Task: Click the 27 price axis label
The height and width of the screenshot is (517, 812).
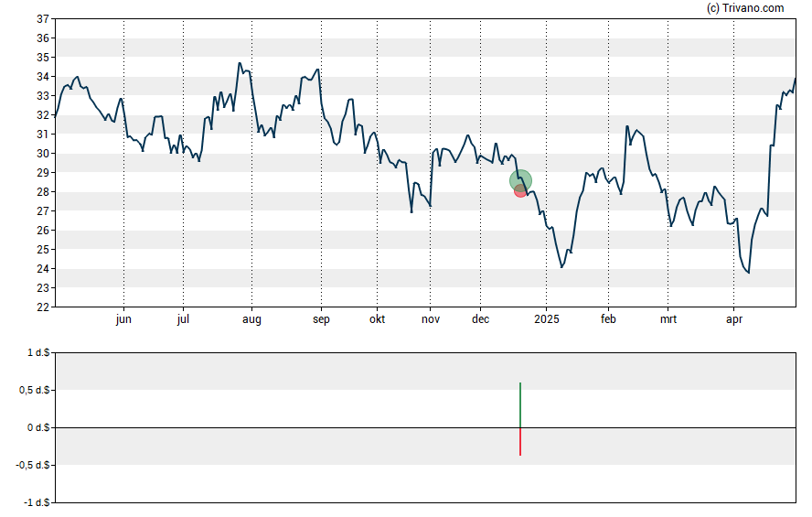Action: [x=42, y=211]
